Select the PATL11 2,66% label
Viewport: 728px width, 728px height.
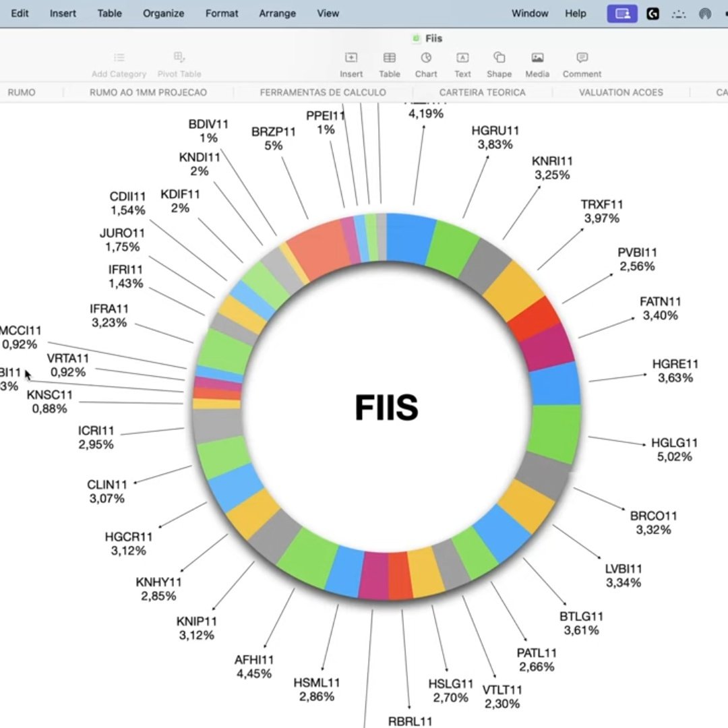(537, 660)
